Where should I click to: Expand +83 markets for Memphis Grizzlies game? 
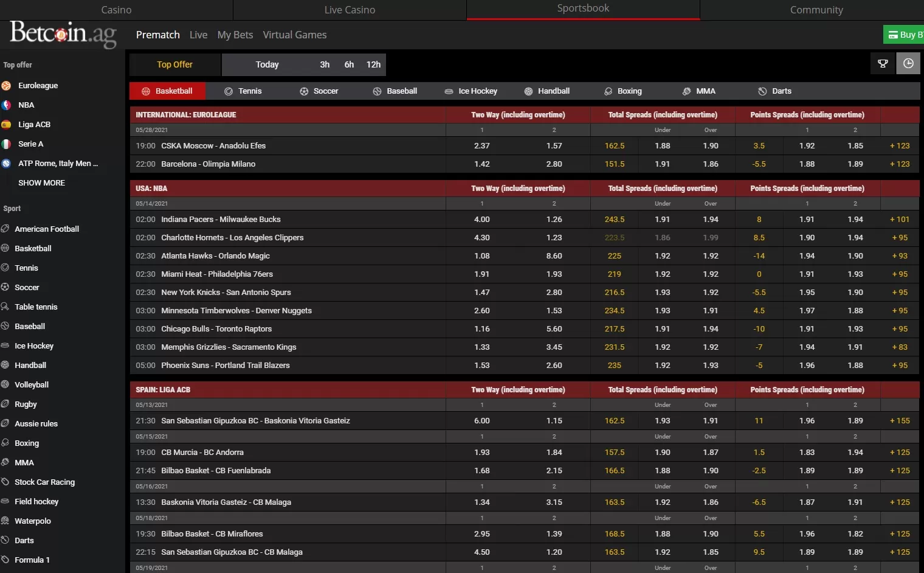pyautogui.click(x=900, y=347)
